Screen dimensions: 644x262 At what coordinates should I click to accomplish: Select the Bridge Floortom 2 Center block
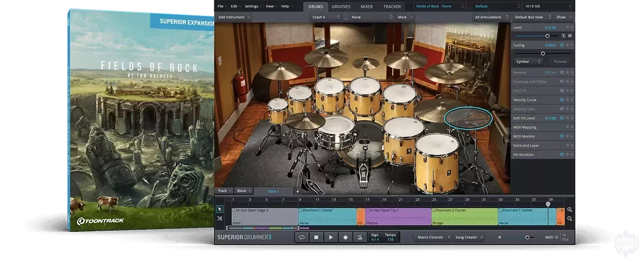coord(465,216)
